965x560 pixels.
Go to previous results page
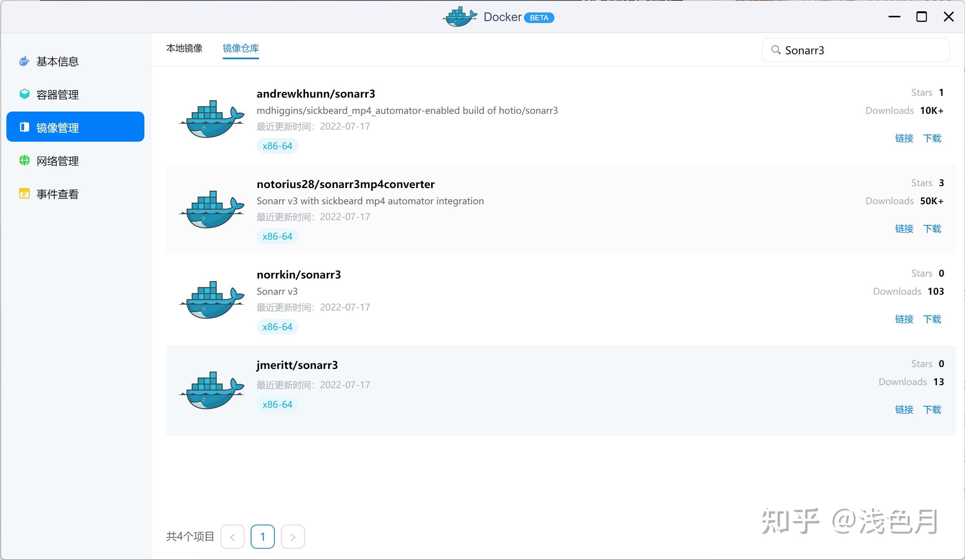(x=233, y=537)
